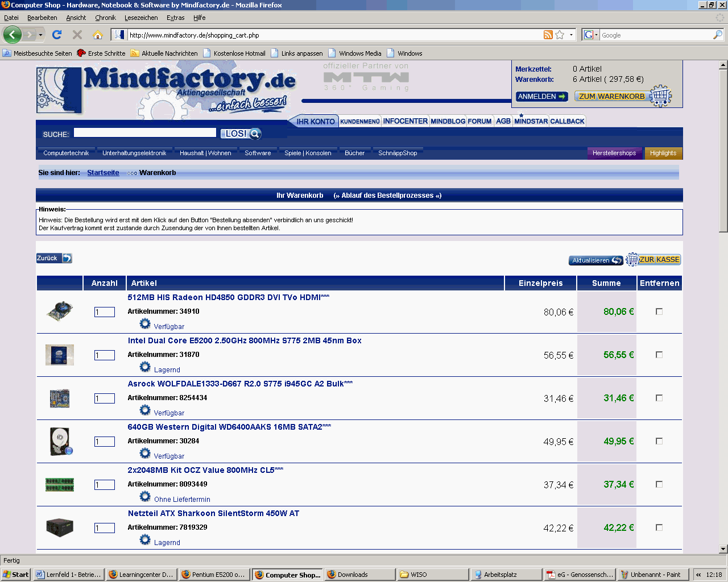This screenshot has height=582, width=728.
Task: Click the Google search field
Action: 656,35
